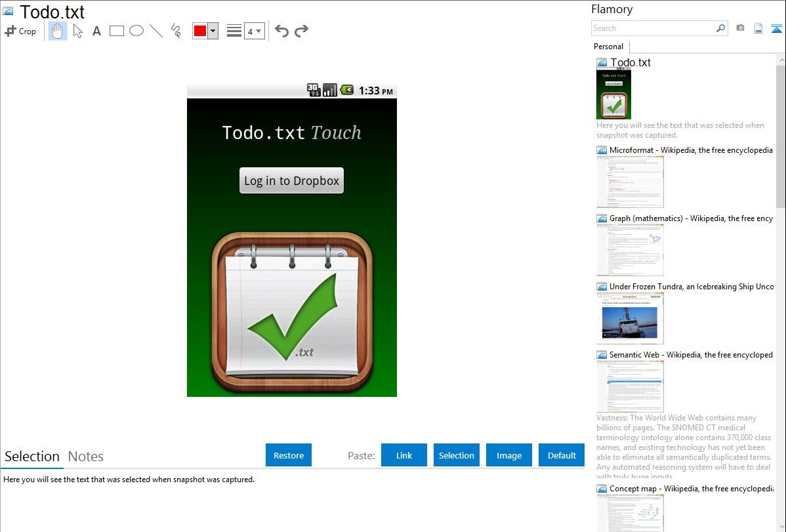Click the Restore button
Viewport: 786px width, 532px height.
(289, 455)
